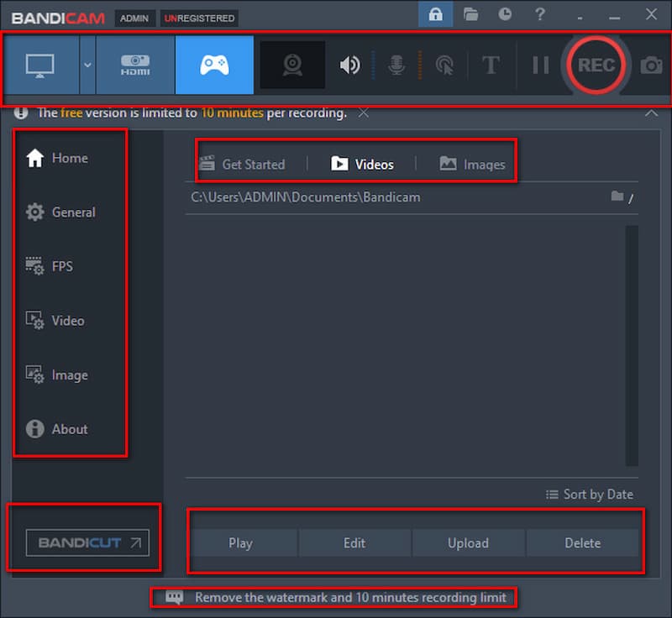This screenshot has width=672, height=618.
Task: Toggle the webcam overlay icon
Action: coord(292,65)
